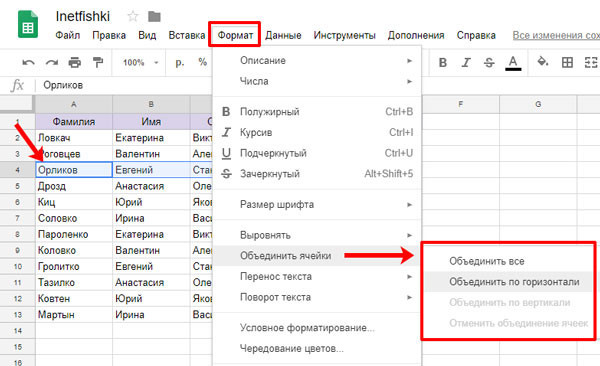Choose Объединить по горизонтали
The image size is (600, 366).
[509, 282]
